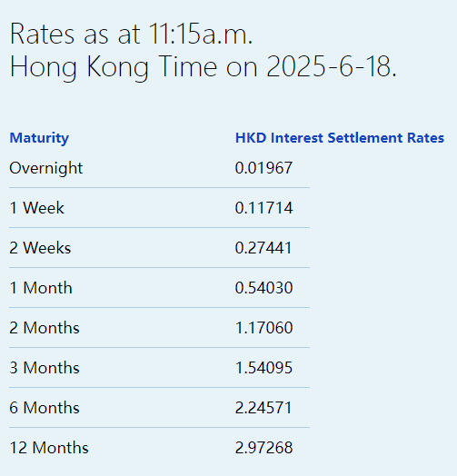Click the 1 Week rate 0.11714
Screen dimensions: 457x476
263,208
